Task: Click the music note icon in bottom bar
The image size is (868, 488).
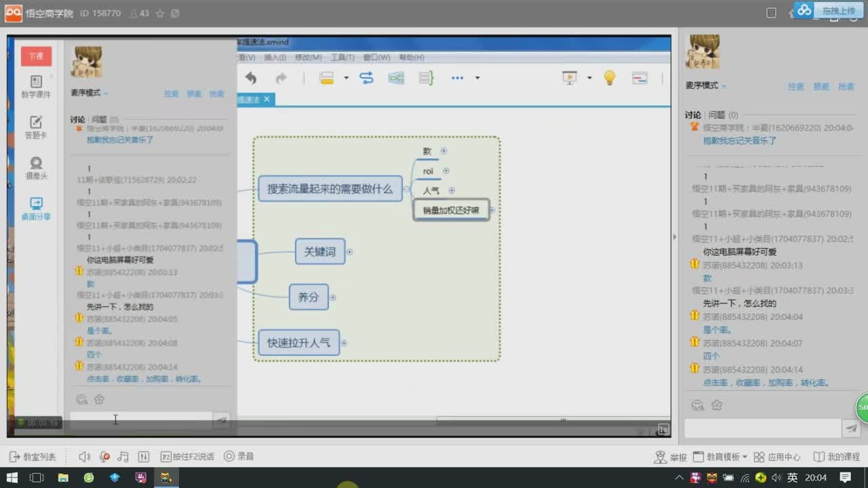Action: click(x=123, y=457)
